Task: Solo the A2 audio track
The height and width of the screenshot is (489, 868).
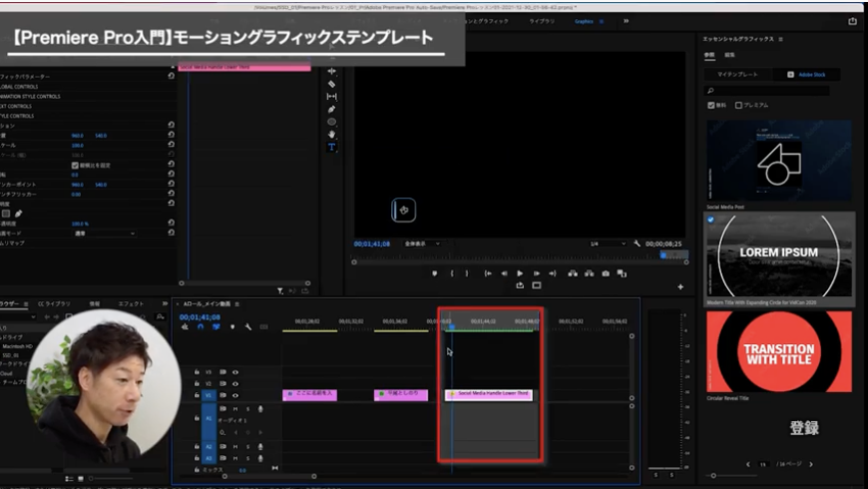Action: [x=247, y=446]
